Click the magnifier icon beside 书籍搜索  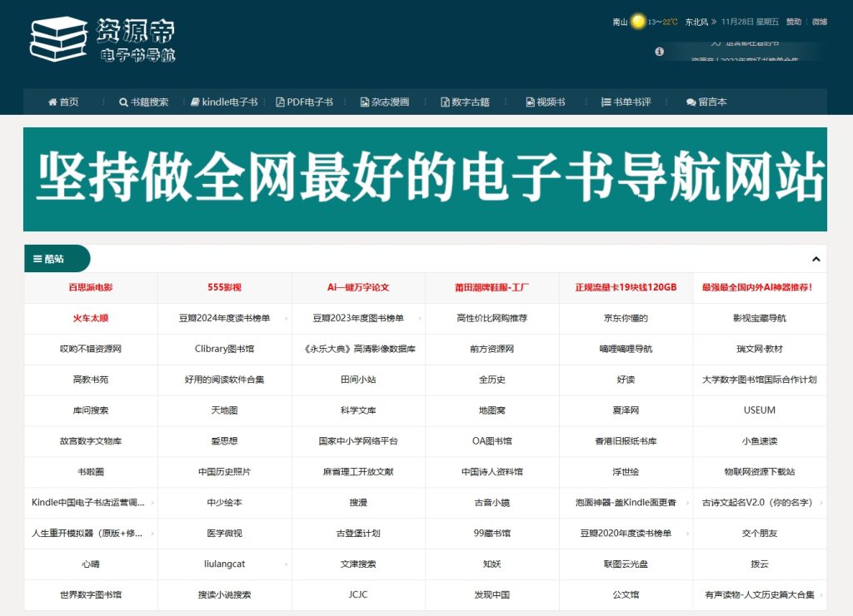(122, 102)
